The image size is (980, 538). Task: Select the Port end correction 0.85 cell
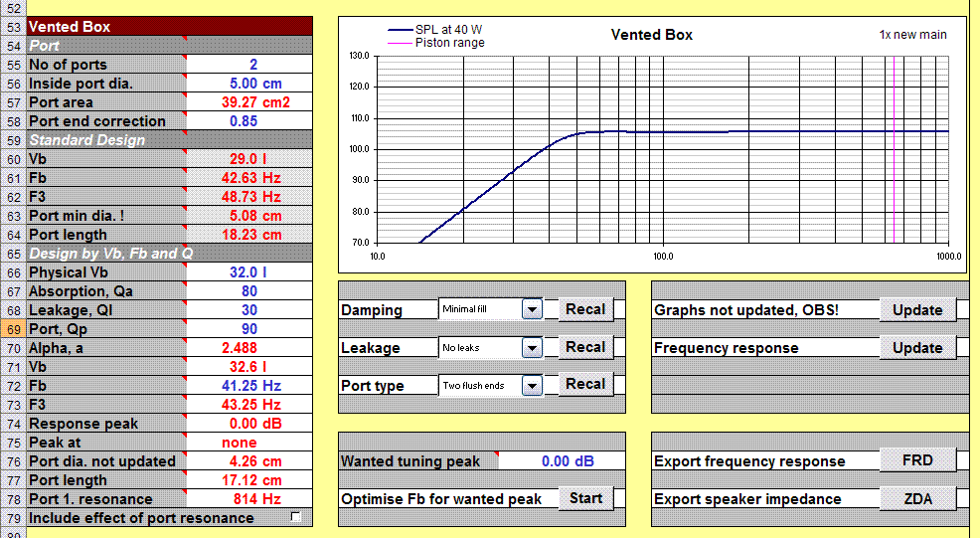tap(249, 121)
